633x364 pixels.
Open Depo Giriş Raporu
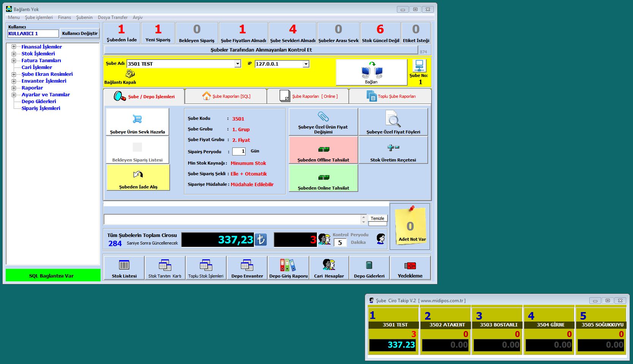click(288, 268)
